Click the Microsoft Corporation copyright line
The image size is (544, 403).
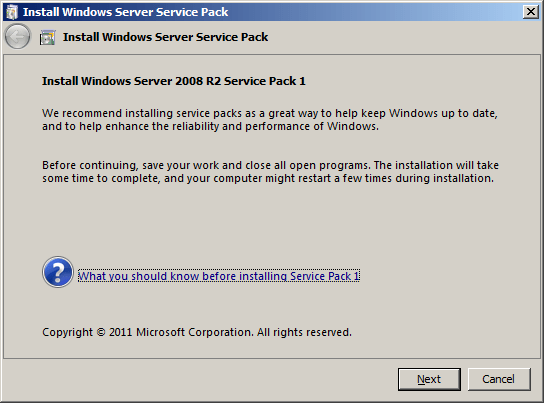click(197, 332)
